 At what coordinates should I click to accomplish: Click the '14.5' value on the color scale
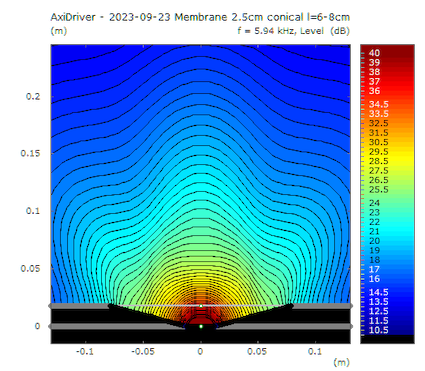(x=378, y=292)
